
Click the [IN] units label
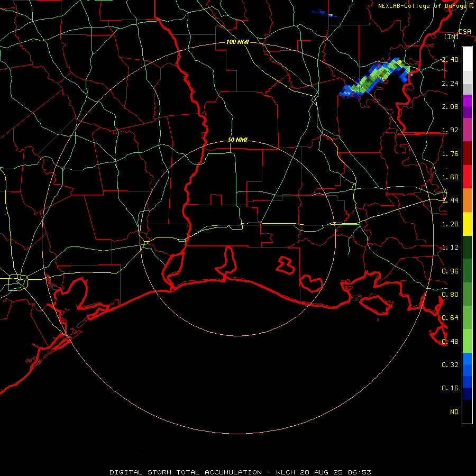[x=451, y=36]
